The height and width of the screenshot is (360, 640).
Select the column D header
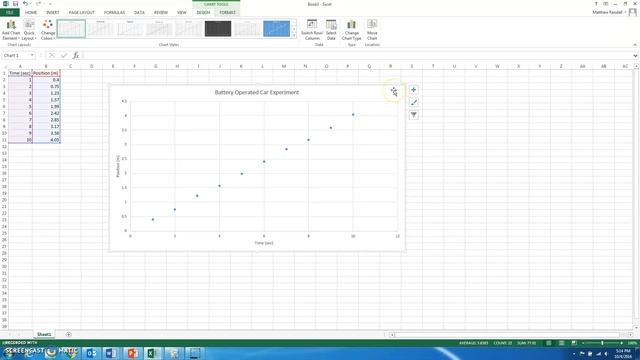pos(91,66)
